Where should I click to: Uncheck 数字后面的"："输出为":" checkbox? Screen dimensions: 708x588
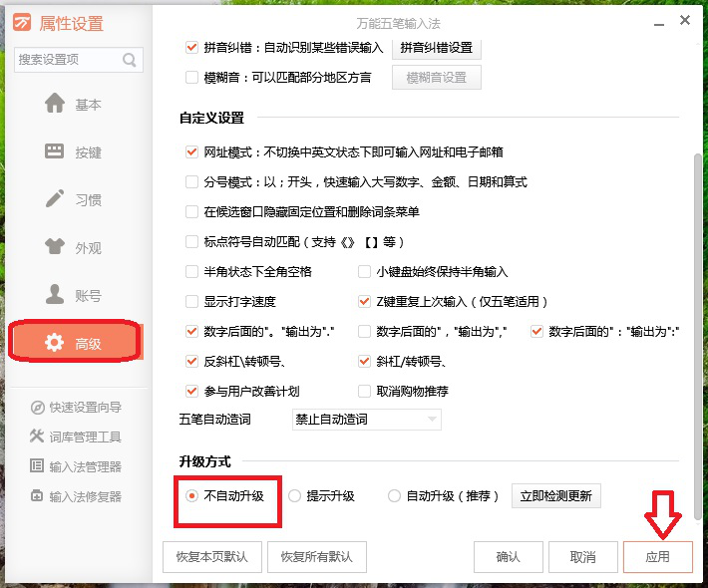click(x=536, y=332)
